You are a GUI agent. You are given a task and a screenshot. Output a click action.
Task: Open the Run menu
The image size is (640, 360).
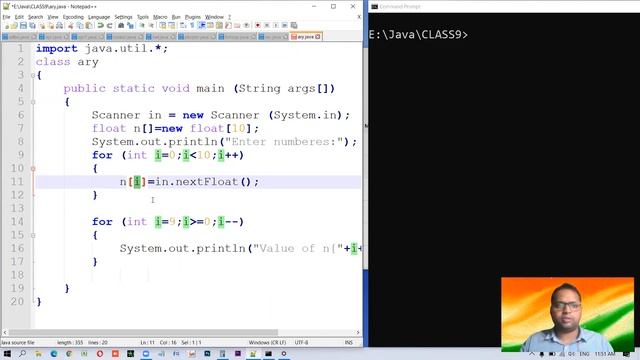pos(176,17)
